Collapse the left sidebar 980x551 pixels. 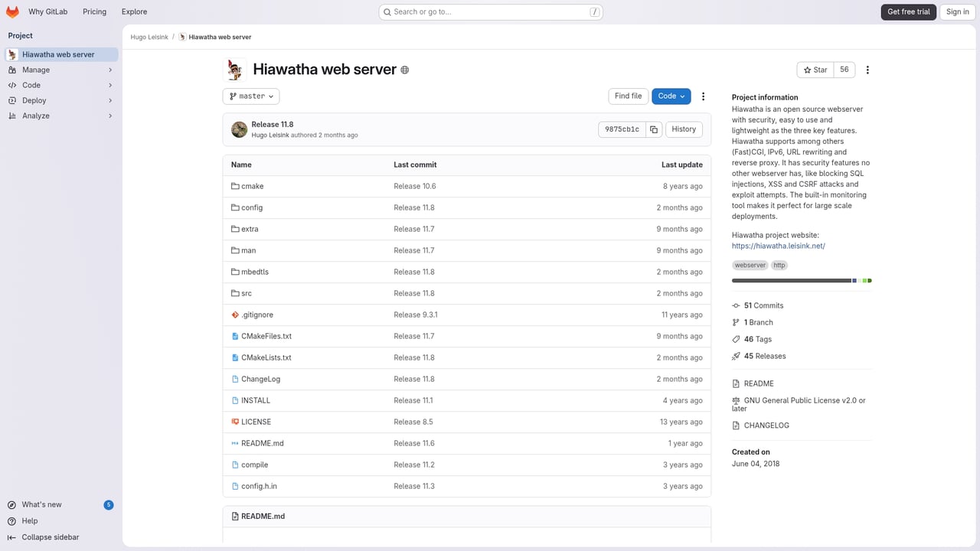50,537
